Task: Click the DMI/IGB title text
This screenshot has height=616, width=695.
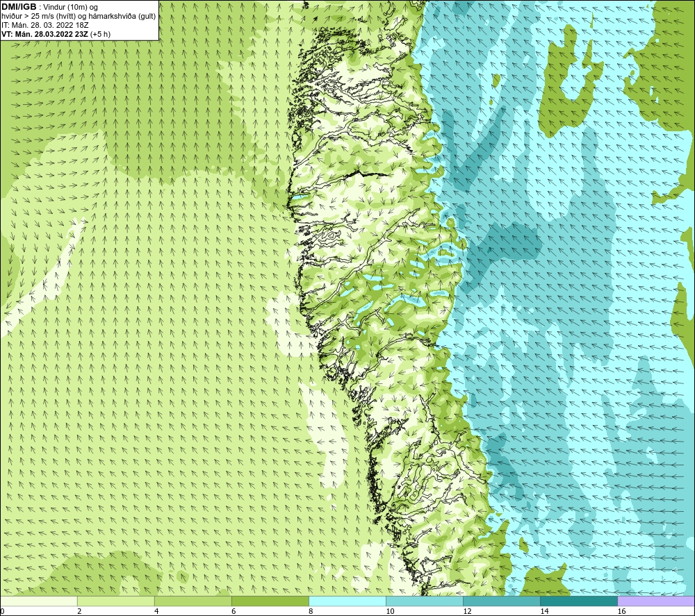Action: 19,7
